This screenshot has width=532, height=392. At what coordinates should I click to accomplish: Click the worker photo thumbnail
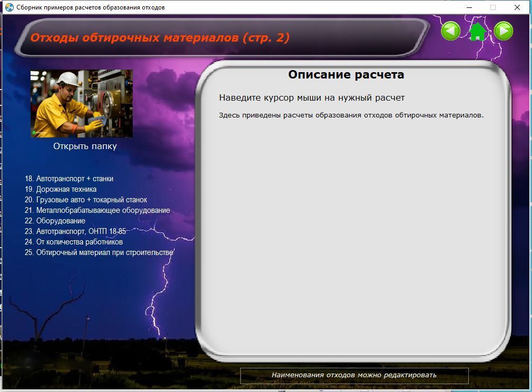[x=82, y=104]
